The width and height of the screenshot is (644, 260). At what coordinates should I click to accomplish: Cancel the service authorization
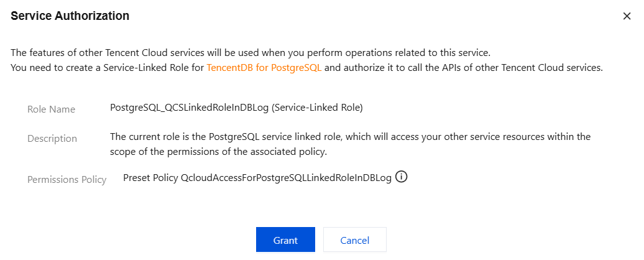(354, 240)
